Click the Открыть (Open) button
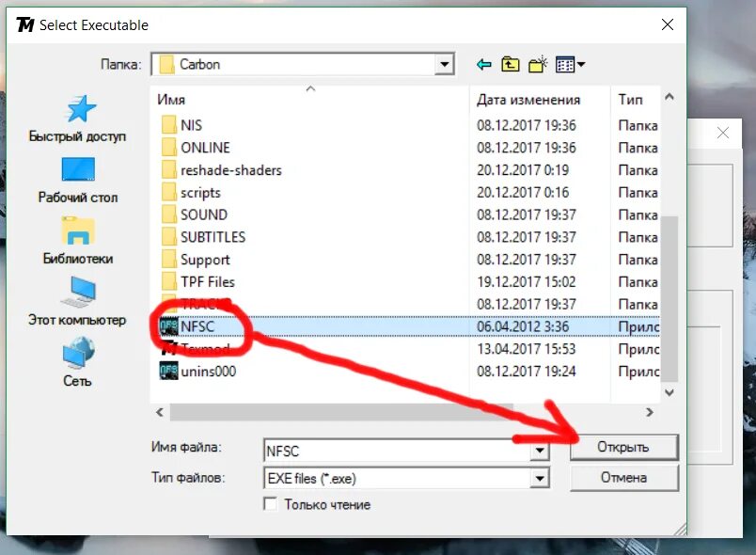Viewport: 756px width, 555px height. click(623, 448)
